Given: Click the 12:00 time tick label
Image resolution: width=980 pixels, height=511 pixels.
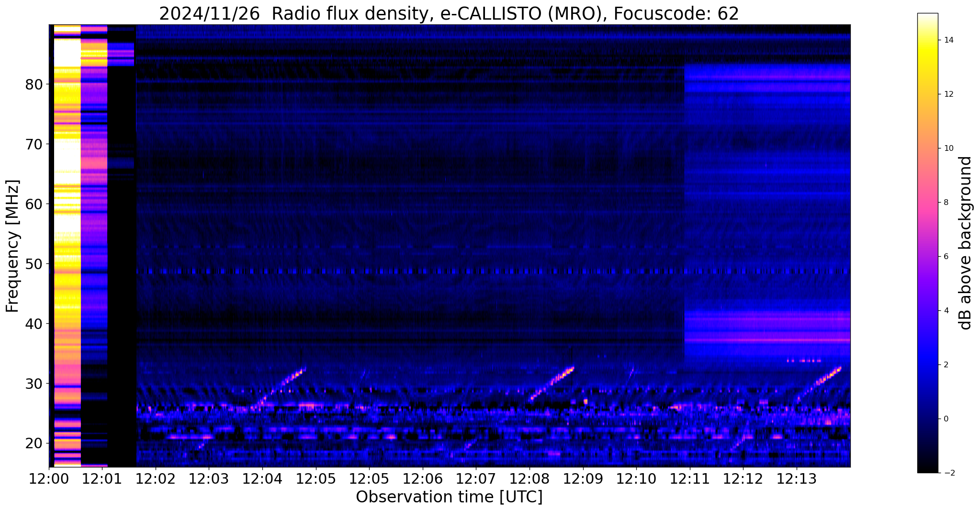Looking at the screenshot, I should point(49,478).
